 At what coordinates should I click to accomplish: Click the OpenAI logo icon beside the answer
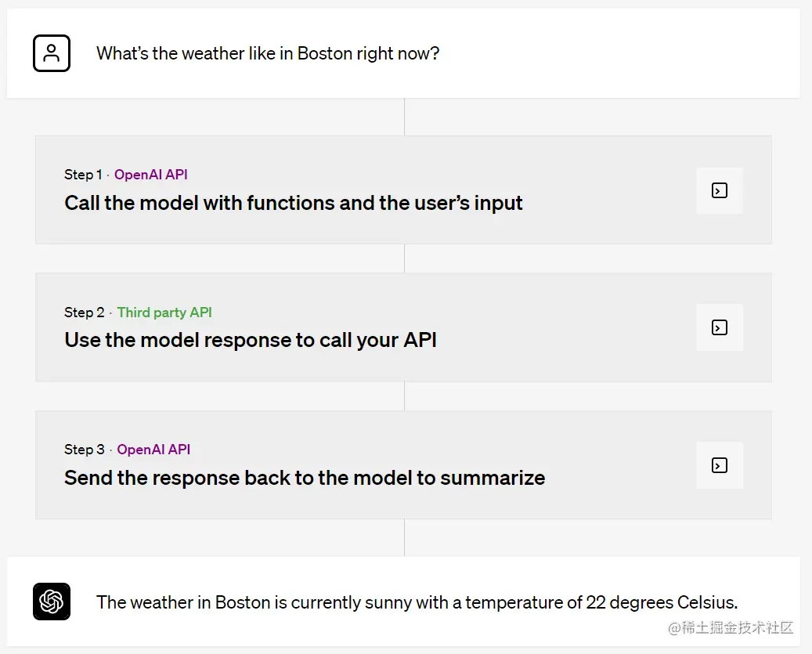tap(51, 602)
